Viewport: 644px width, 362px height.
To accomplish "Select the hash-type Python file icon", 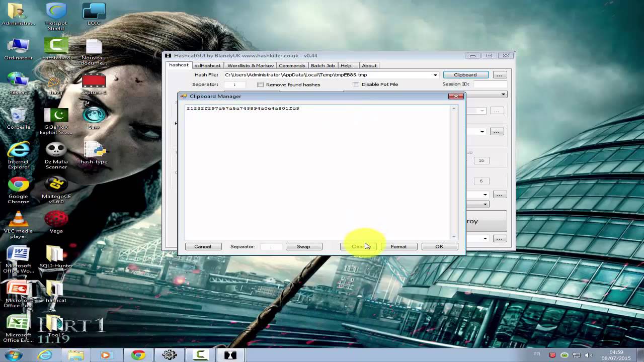I will (94, 153).
